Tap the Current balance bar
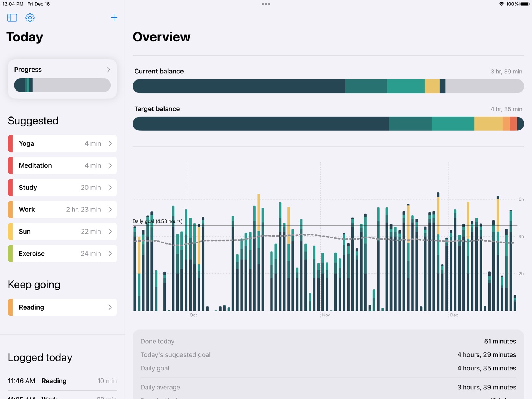 click(328, 86)
